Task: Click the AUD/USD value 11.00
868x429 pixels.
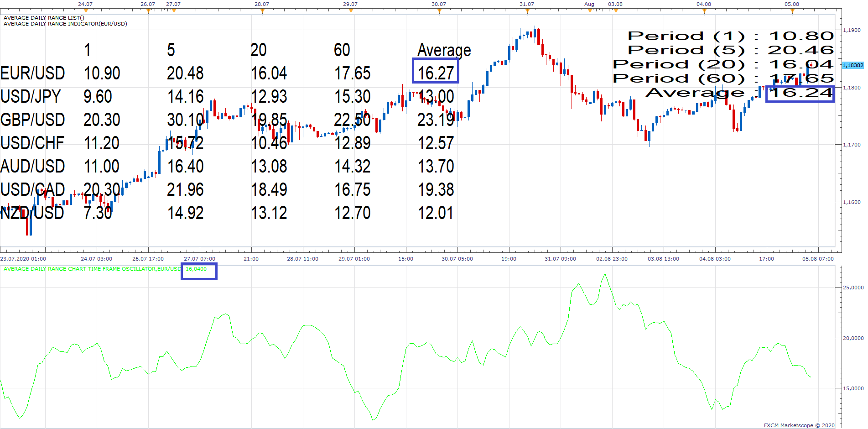Action: pos(102,166)
